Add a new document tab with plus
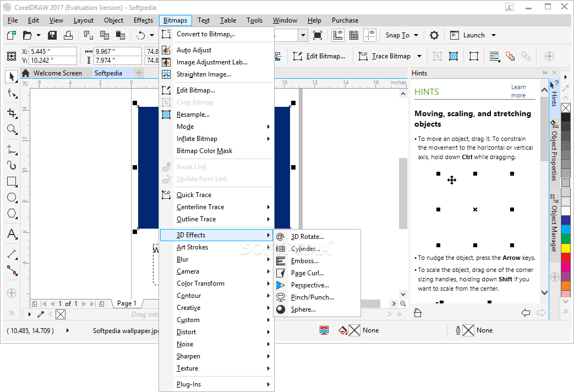 click(139, 73)
